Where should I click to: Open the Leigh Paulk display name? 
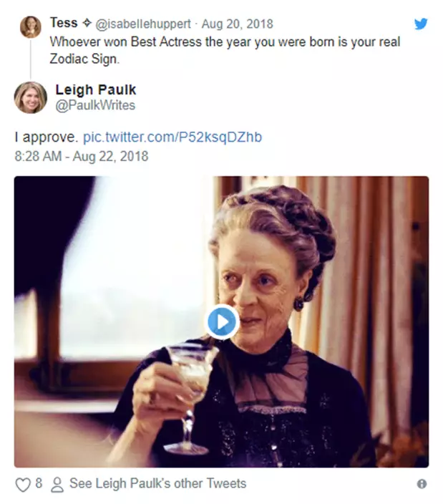(x=95, y=89)
